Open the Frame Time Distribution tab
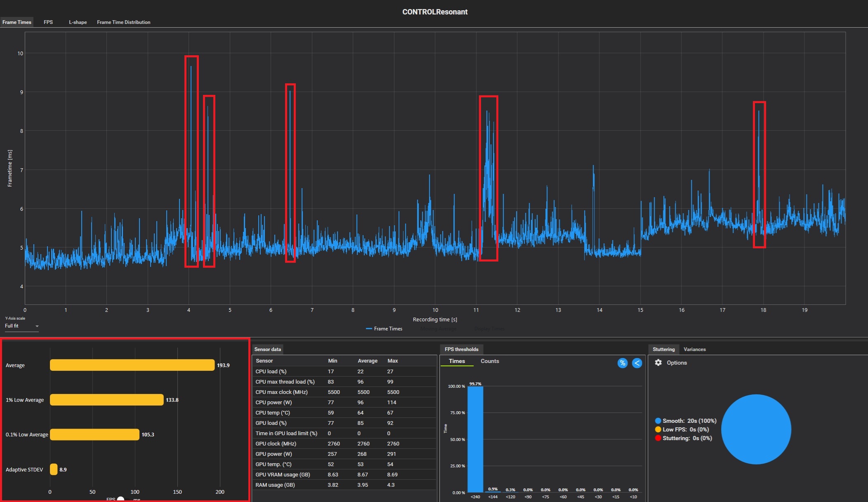The height and width of the screenshot is (502, 868). 123,22
